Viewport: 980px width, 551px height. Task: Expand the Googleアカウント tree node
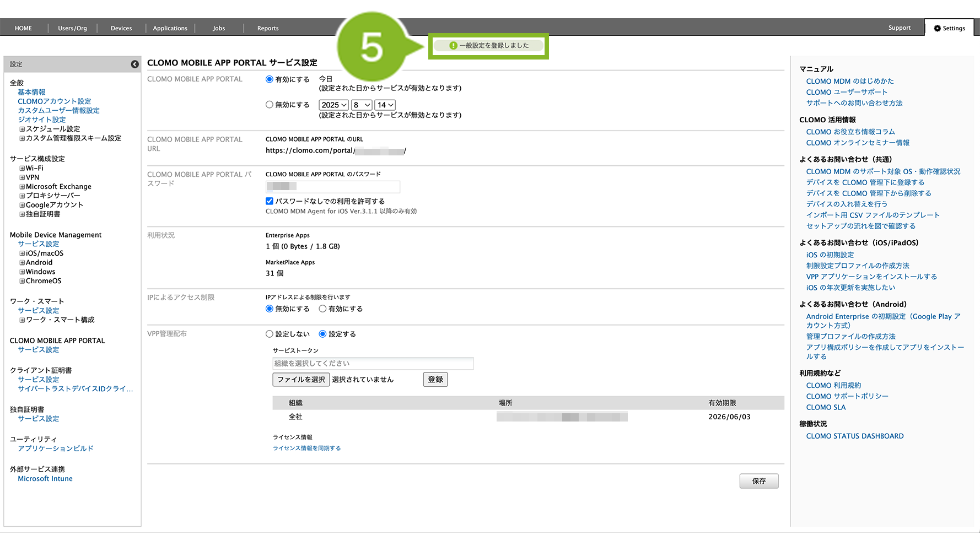[22, 205]
